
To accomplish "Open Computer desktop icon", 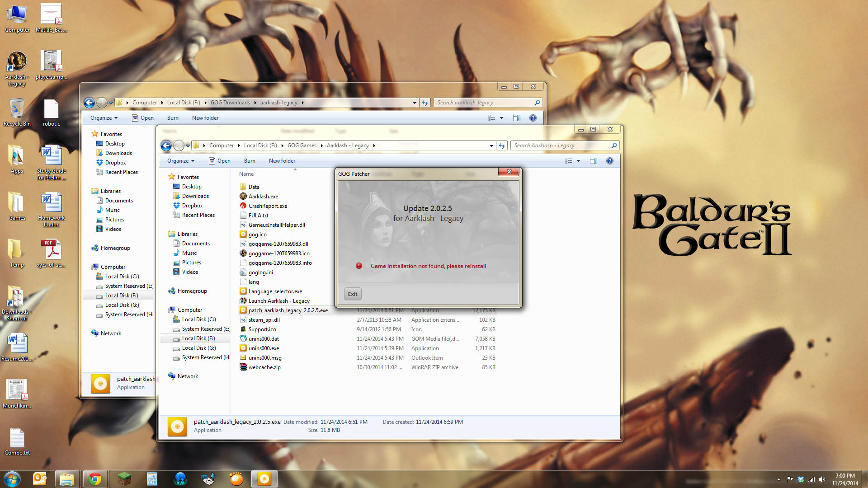I will click(17, 19).
